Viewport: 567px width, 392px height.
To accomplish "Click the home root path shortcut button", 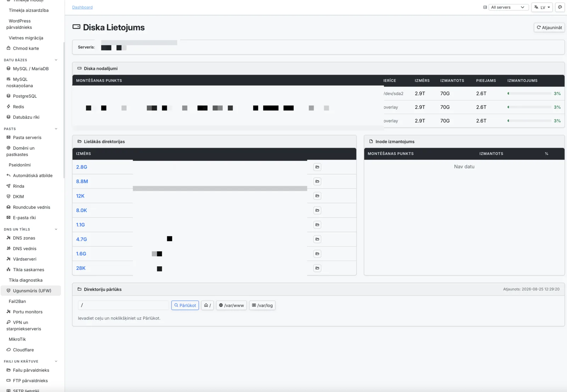I will point(207,305).
